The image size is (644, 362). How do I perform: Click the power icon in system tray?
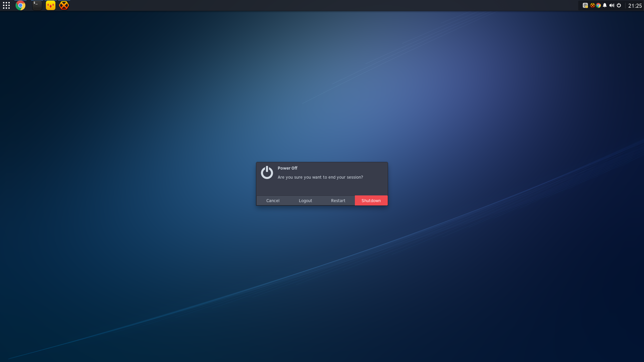[x=619, y=5]
